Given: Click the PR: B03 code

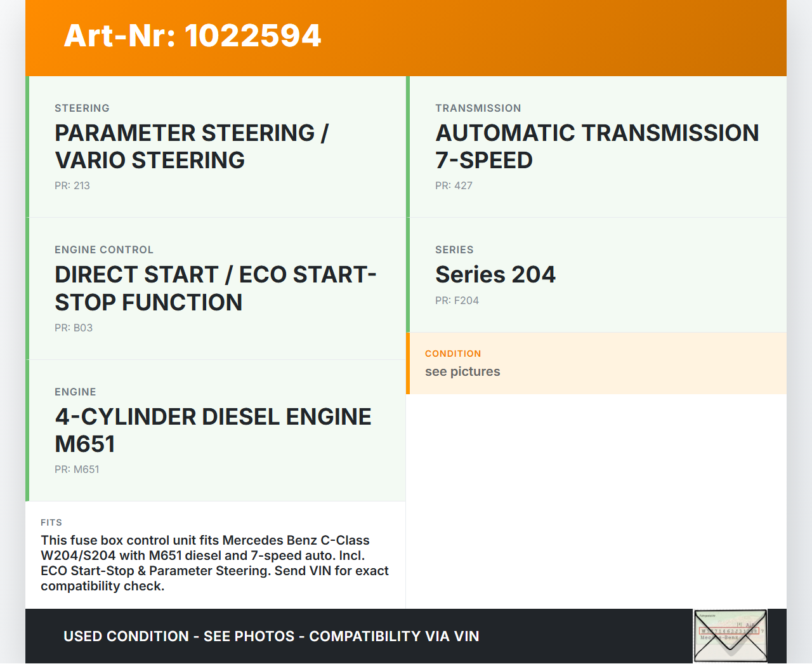Looking at the screenshot, I should point(74,328).
